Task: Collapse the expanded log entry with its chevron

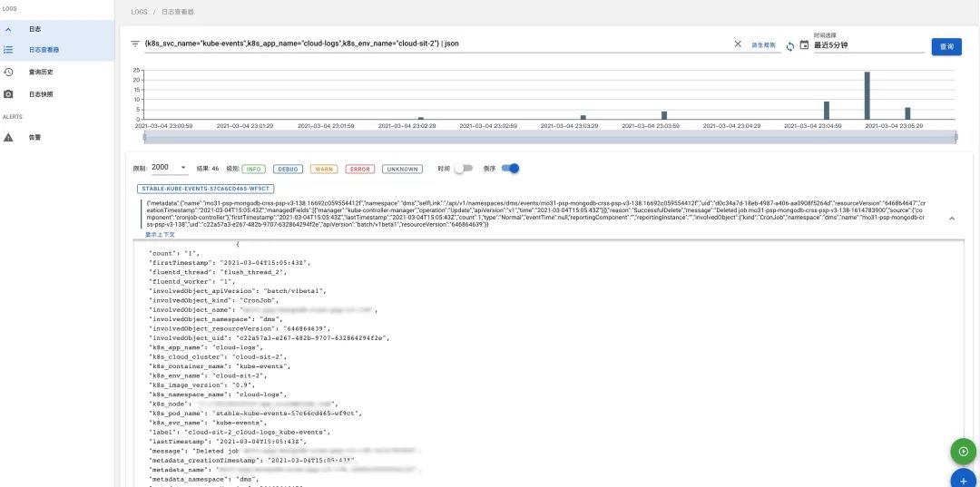Action: (952, 219)
